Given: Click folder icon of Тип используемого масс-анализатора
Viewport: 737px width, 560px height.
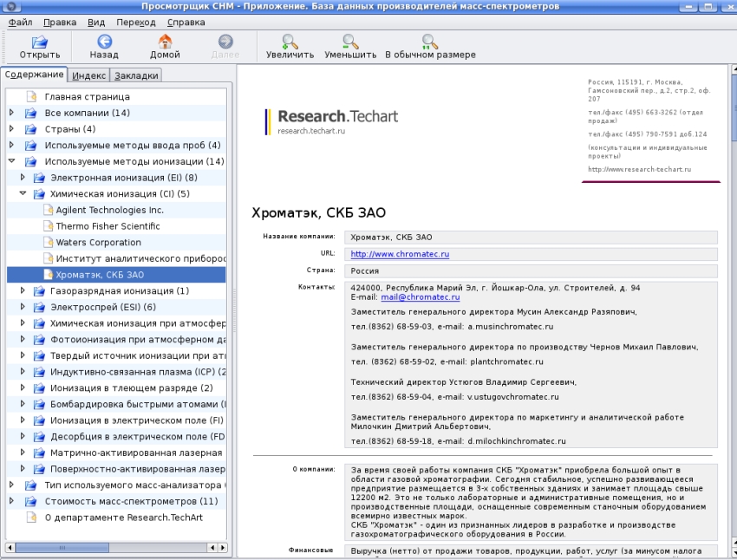Looking at the screenshot, I should [x=31, y=485].
